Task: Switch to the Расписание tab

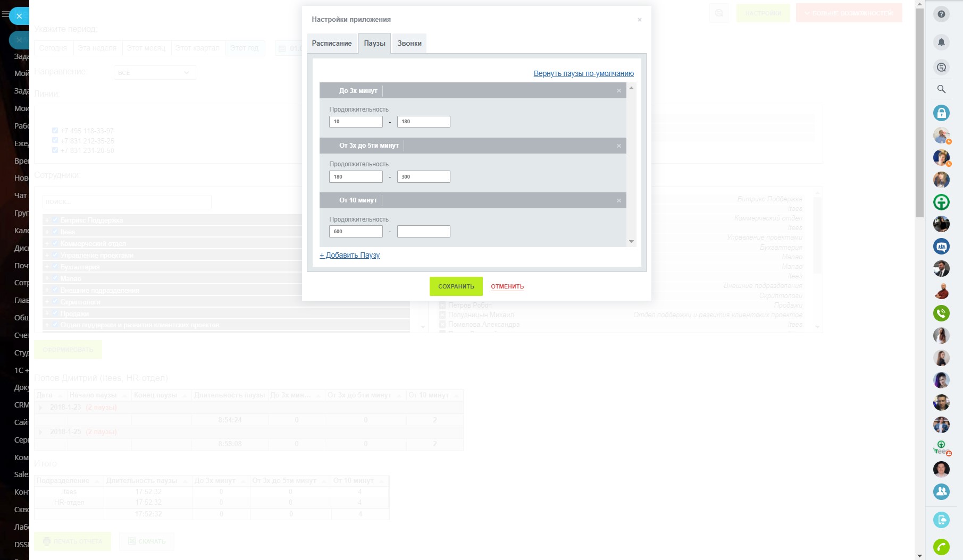Action: click(332, 44)
